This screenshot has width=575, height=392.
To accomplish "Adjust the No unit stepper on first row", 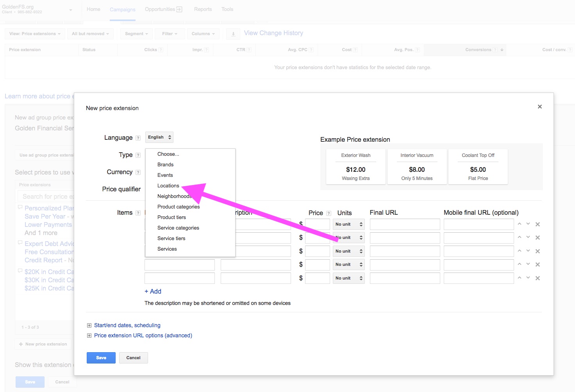I will 360,224.
